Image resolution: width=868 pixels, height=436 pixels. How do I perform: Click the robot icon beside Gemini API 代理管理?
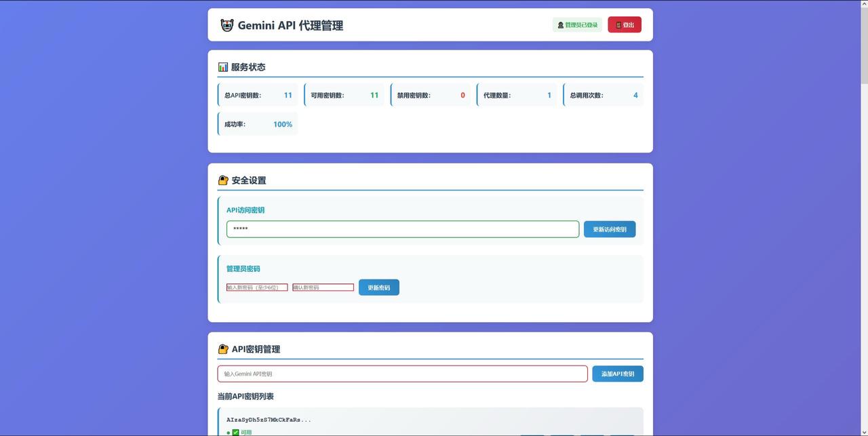tap(227, 25)
